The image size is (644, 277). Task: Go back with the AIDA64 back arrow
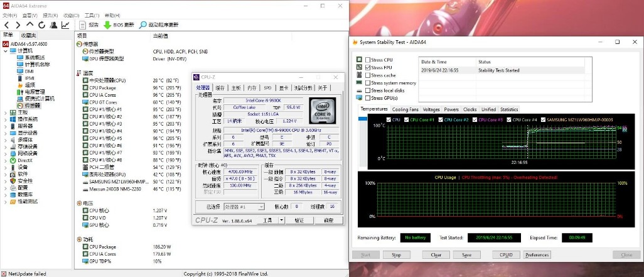coord(6,25)
